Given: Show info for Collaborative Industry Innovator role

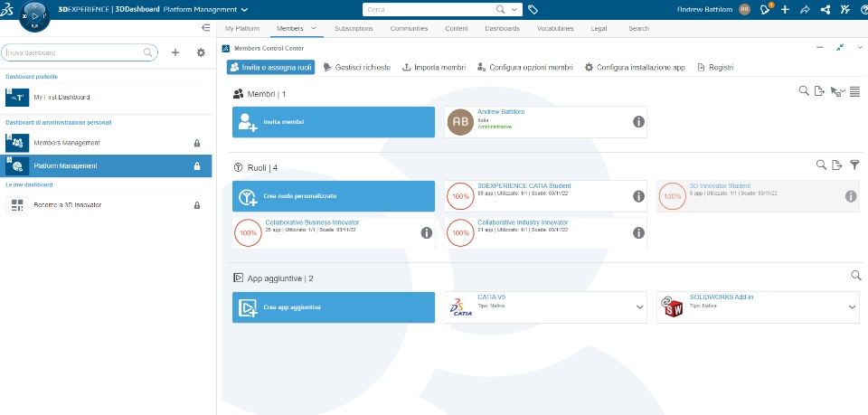Looking at the screenshot, I should [639, 233].
